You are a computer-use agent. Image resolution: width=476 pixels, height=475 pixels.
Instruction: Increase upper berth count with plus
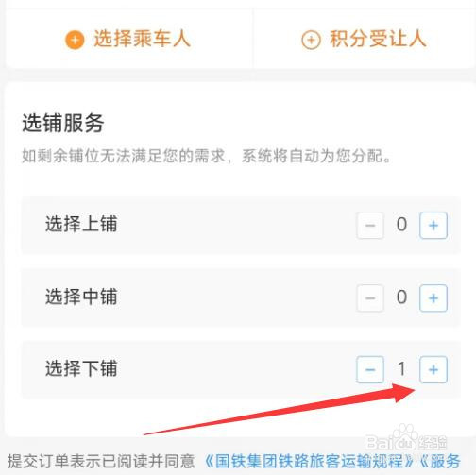pos(433,226)
